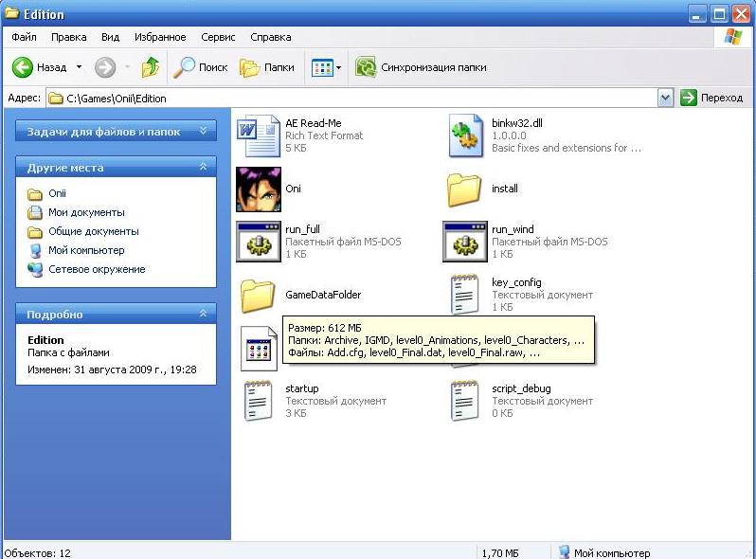756x559 pixels.
Task: Click the Go (Переход) button
Action: pyautogui.click(x=712, y=98)
